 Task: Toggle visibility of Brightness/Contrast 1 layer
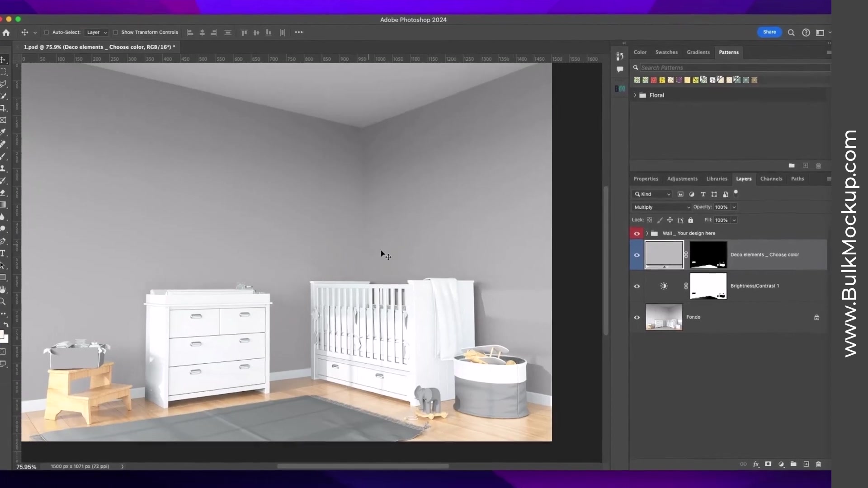(637, 286)
